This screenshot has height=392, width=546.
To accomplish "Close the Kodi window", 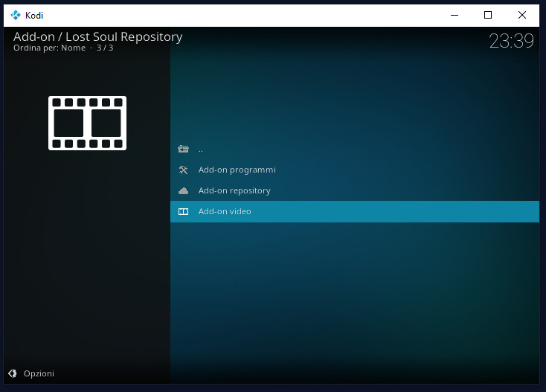I will coord(521,15).
